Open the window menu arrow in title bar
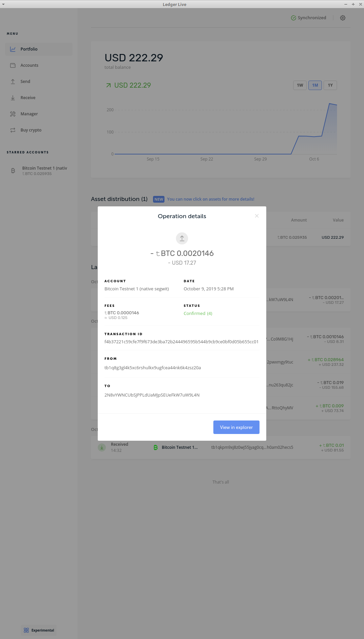Viewport: 364px width, 639px height. [3, 4]
